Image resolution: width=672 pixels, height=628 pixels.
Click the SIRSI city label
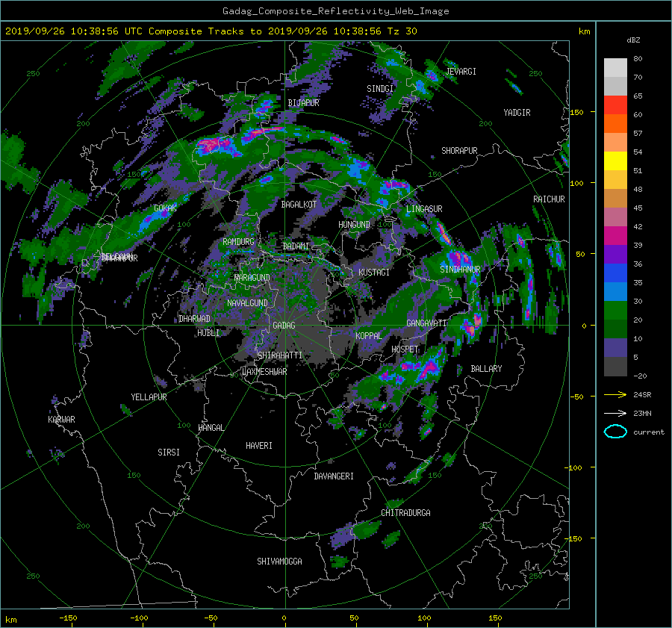tap(169, 453)
